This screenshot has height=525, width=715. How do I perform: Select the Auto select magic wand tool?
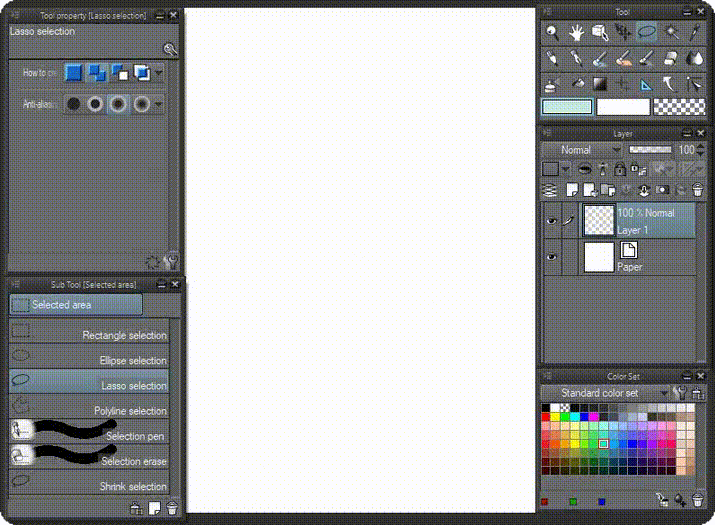tap(671, 33)
